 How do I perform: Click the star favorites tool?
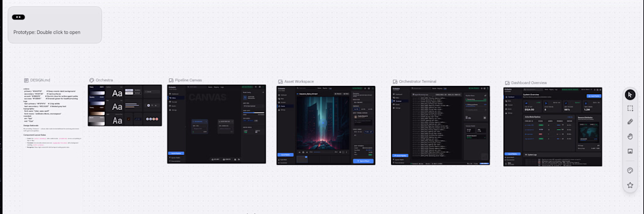630,185
